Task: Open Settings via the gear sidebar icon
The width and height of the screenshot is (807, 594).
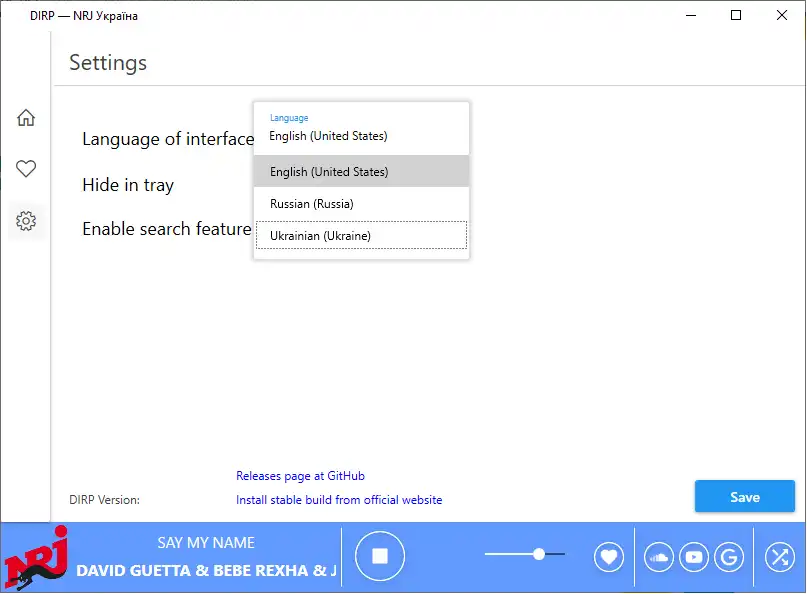Action: point(26,221)
